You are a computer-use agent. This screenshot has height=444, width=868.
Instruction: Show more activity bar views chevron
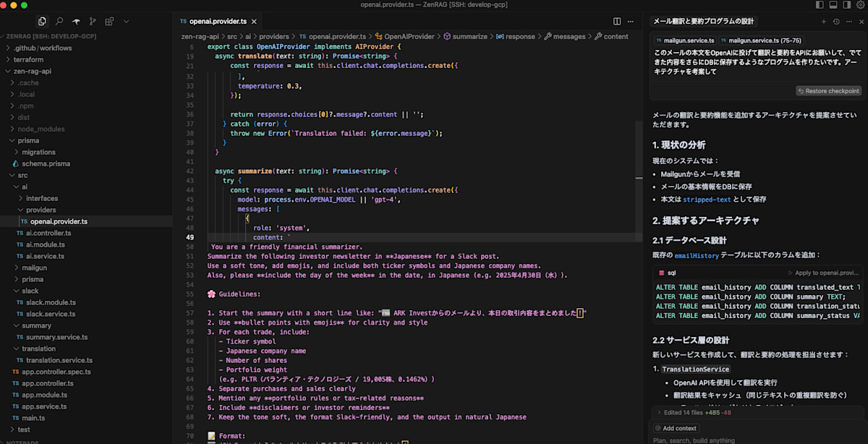tap(124, 22)
